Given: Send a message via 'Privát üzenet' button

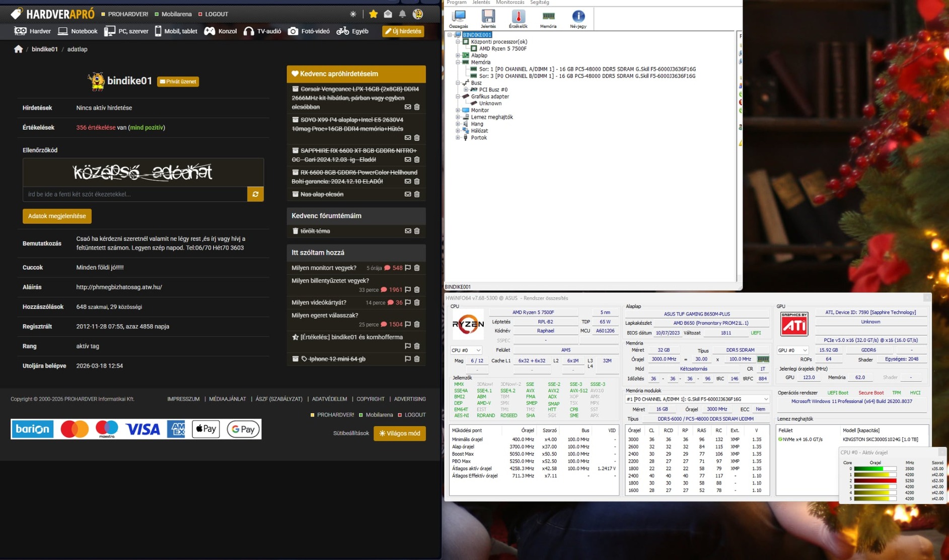Looking at the screenshot, I should pos(178,82).
